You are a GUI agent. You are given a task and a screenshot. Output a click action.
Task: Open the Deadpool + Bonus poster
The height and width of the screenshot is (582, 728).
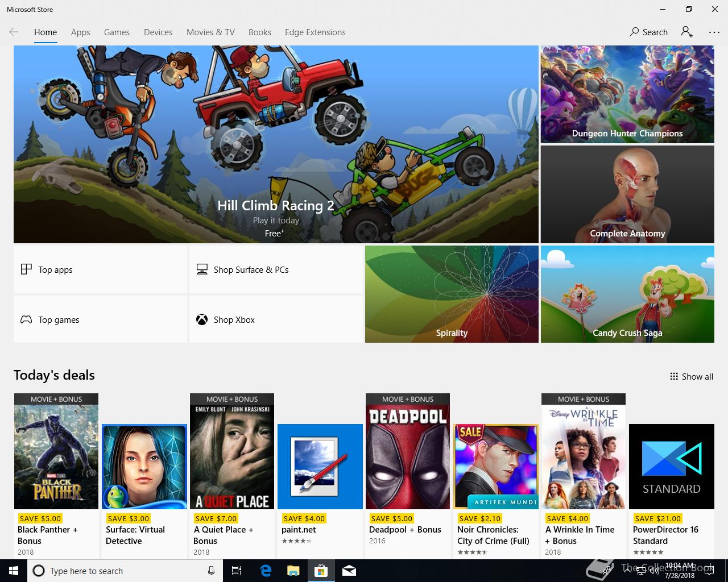[408, 451]
